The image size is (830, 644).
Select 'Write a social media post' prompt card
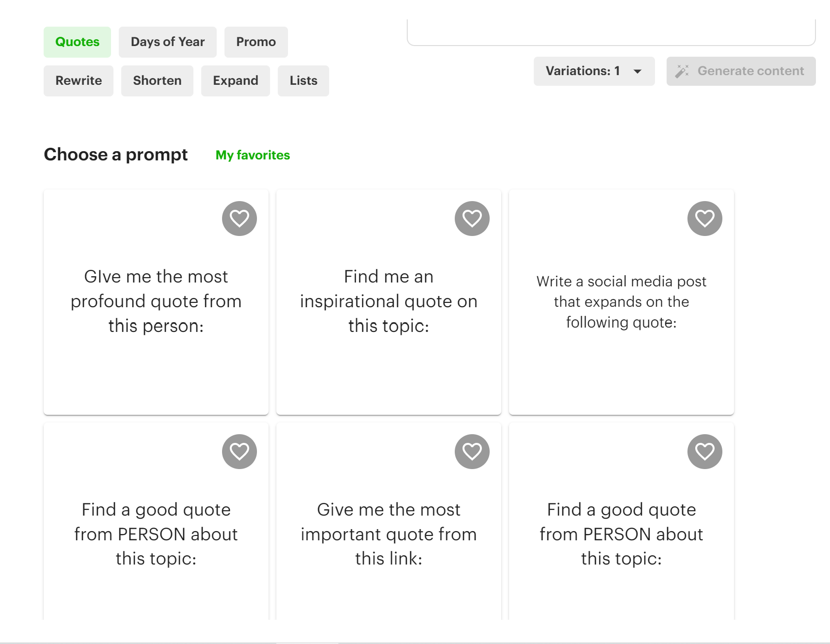(x=622, y=302)
